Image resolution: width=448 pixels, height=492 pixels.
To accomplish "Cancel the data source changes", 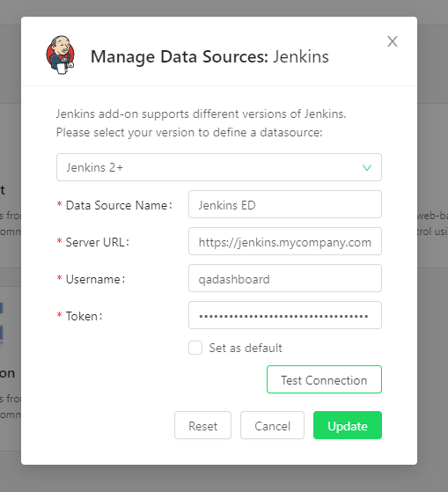I will pos(272,425).
